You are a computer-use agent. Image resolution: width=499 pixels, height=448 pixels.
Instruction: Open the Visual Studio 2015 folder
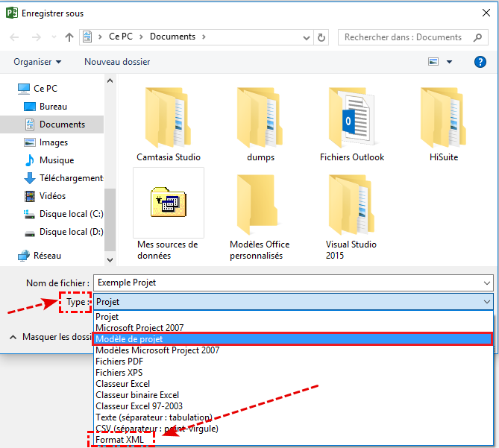[352, 212]
